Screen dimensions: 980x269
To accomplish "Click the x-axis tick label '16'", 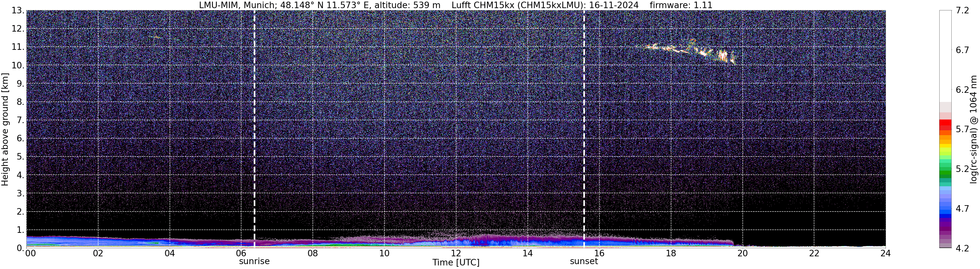I will coord(599,253).
